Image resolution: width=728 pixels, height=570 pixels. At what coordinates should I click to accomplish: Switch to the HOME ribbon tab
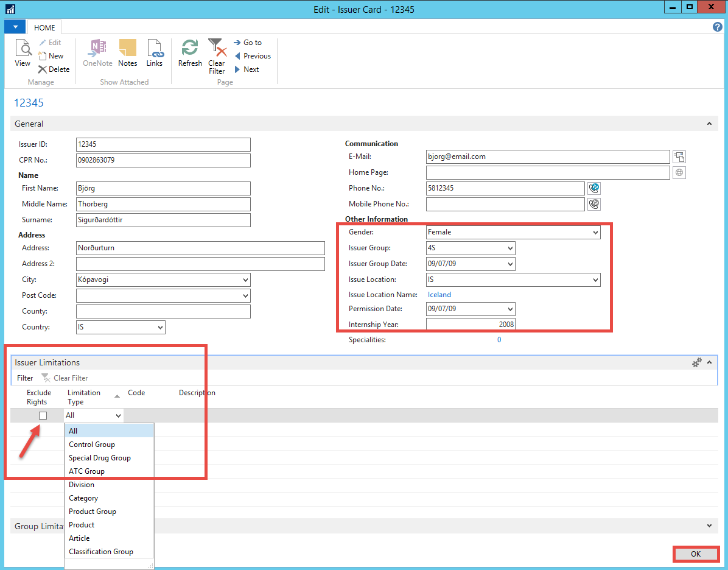coord(44,27)
